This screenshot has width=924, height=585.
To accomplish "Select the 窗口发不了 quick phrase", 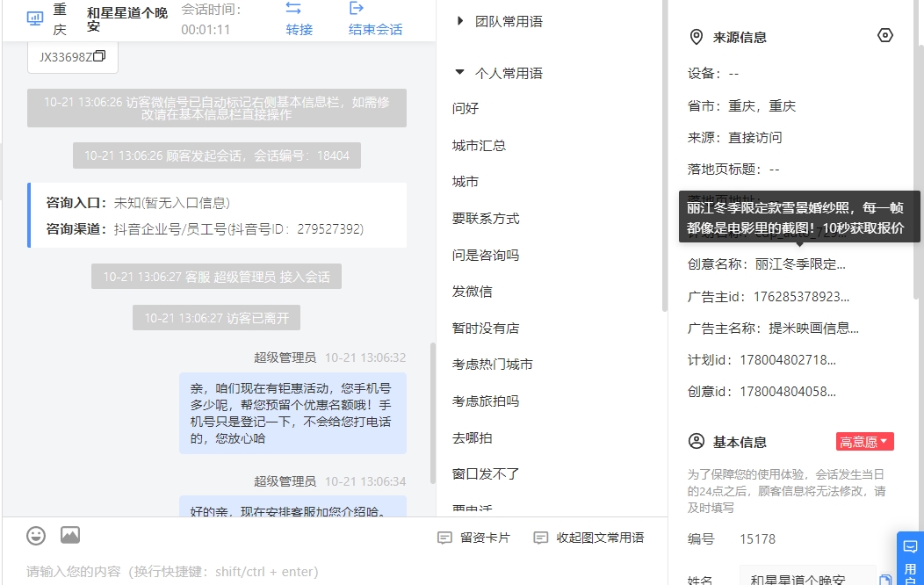I will pos(486,473).
